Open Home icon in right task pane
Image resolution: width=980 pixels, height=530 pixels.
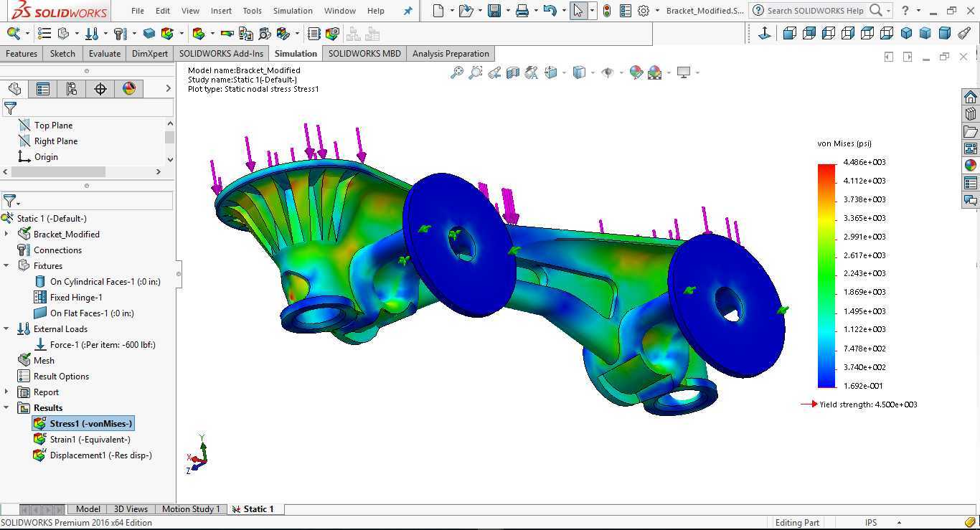tap(971, 97)
